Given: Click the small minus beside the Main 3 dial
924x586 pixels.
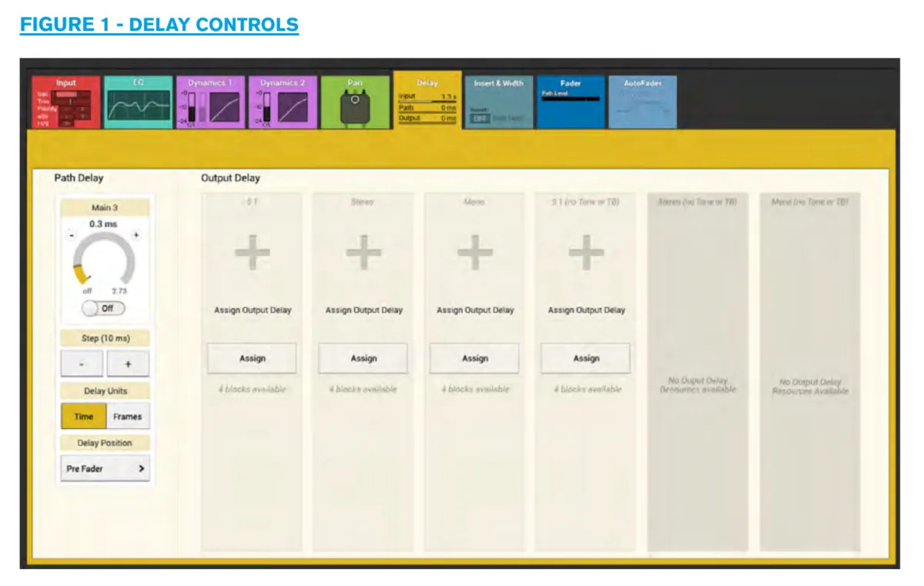Looking at the screenshot, I should [x=72, y=235].
